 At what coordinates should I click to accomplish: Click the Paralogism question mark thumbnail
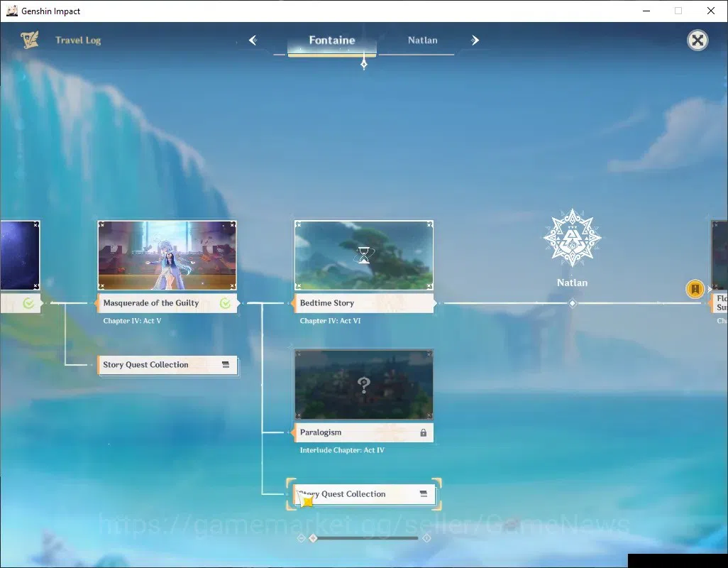364,385
